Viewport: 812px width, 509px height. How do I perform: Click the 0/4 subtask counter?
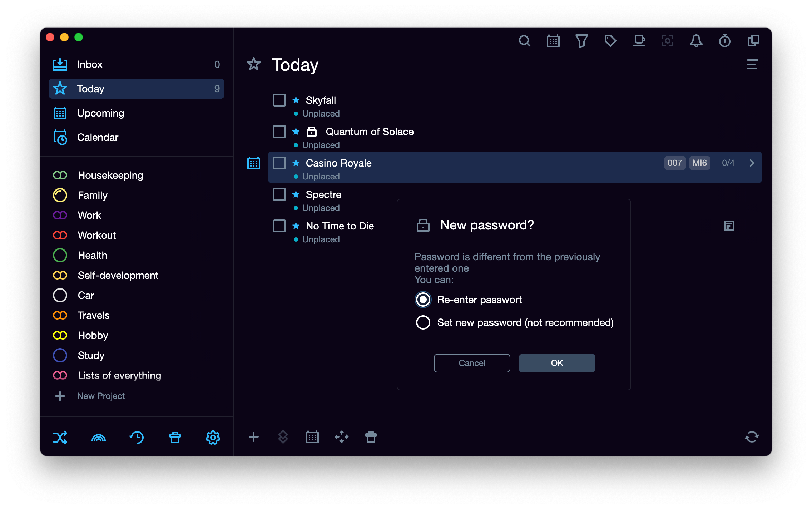(728, 163)
